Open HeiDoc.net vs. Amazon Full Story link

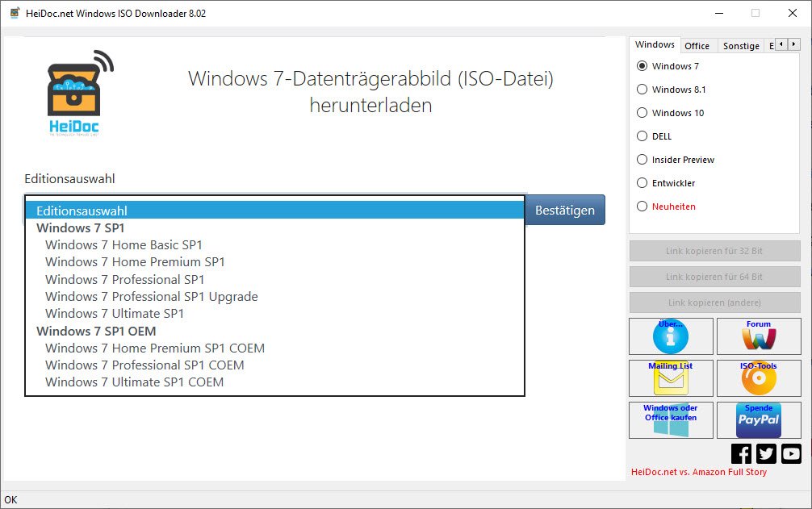(698, 472)
